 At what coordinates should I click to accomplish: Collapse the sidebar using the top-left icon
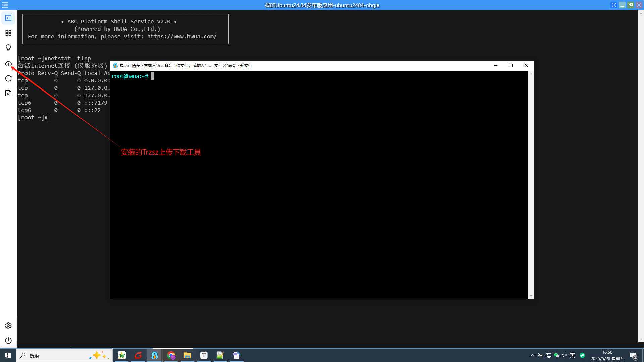[x=5, y=5]
